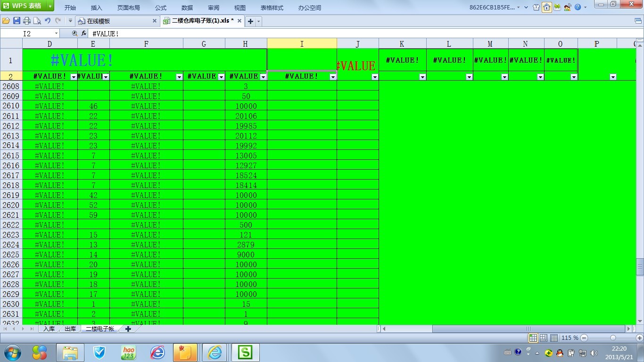
Task: Close the 二楼仓库电子账(1).xls tab
Action: 239,21
